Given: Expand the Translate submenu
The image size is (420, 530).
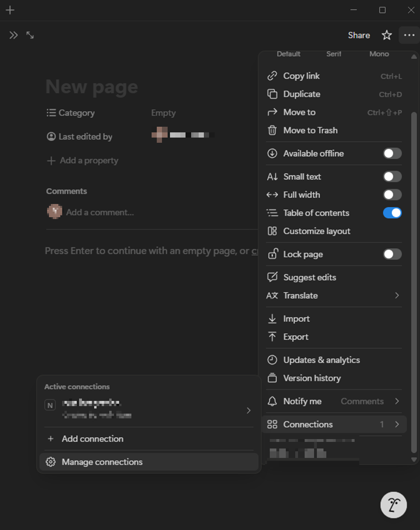Looking at the screenshot, I should pyautogui.click(x=397, y=295).
